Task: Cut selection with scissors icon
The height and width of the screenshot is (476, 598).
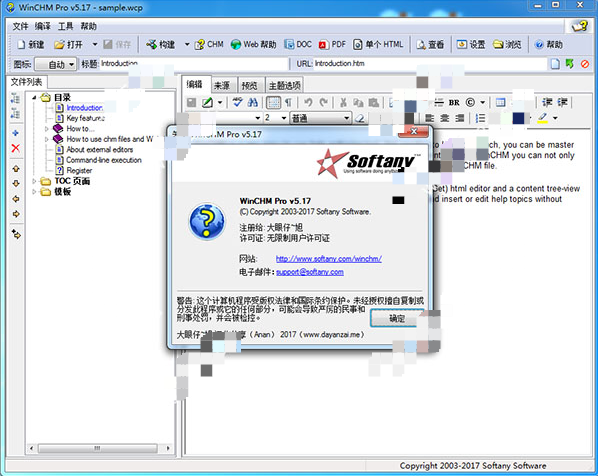Action: pyautogui.click(x=343, y=102)
